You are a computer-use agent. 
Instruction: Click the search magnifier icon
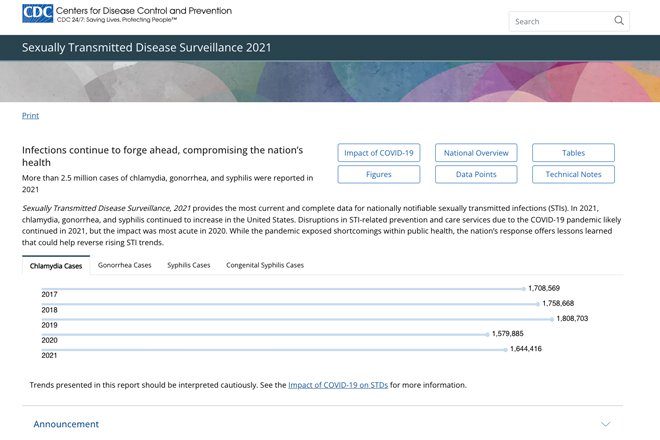[619, 21]
